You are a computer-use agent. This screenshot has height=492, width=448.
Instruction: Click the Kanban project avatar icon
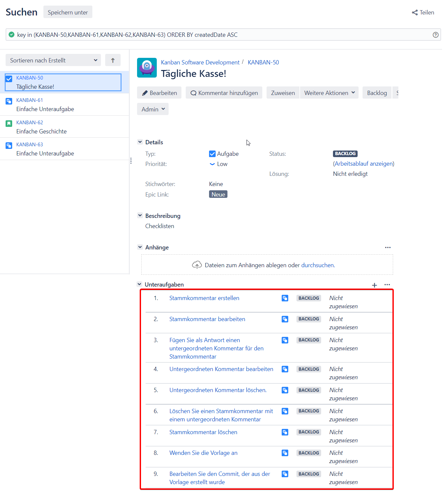click(x=147, y=68)
